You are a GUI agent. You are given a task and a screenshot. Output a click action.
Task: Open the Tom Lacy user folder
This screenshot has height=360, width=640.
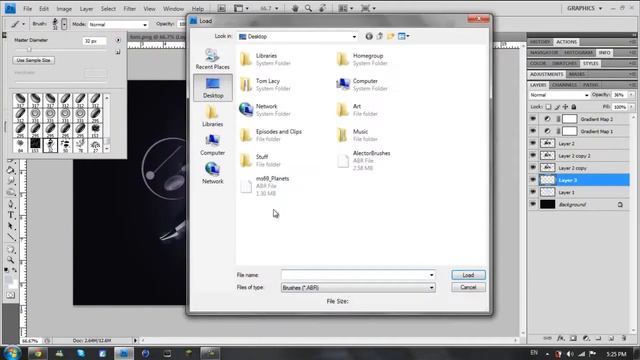(266, 84)
